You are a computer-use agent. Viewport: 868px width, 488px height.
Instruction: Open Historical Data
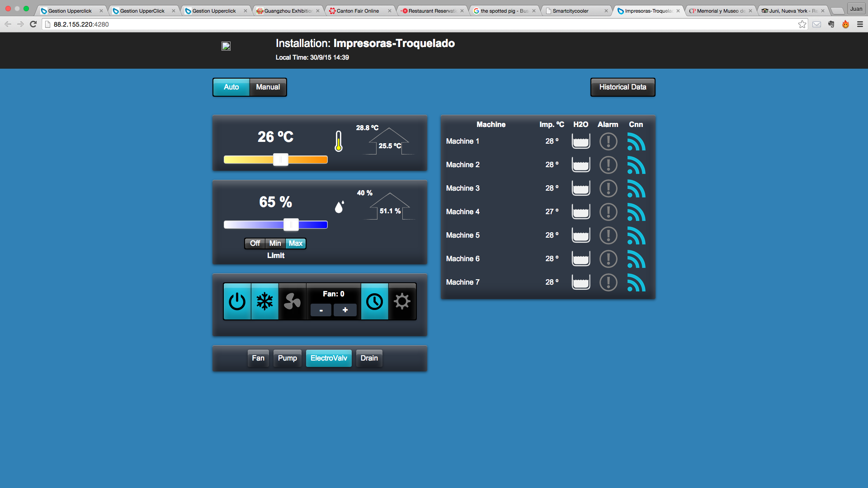pyautogui.click(x=623, y=87)
